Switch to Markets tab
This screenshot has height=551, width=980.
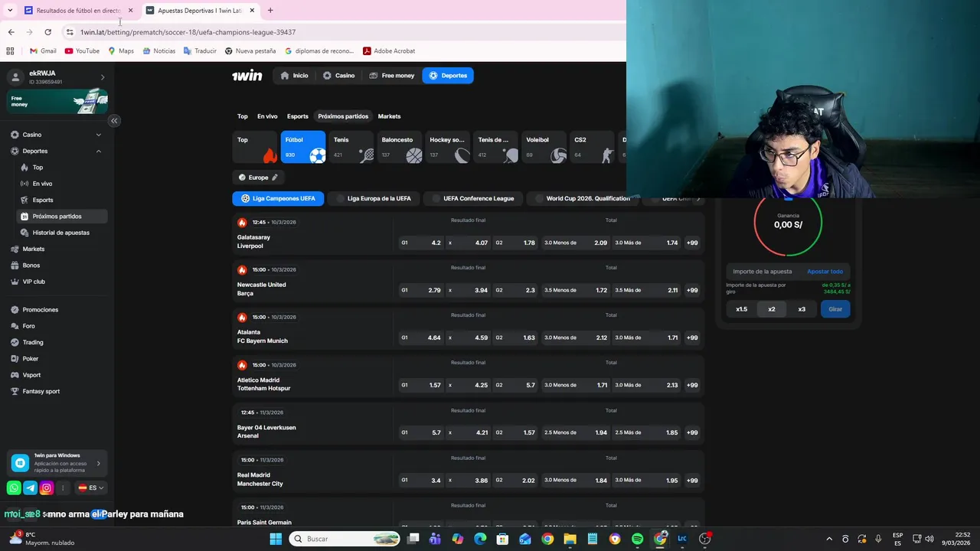[x=389, y=116]
